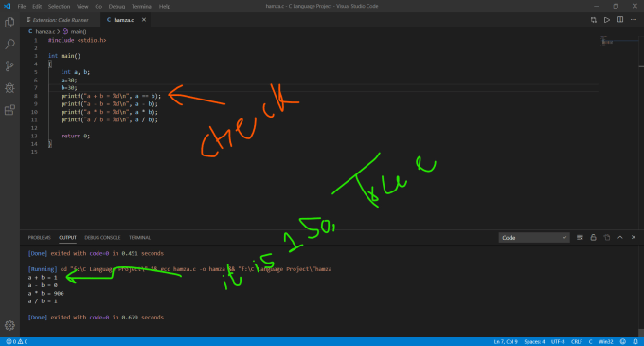Open the feedback smiley in status bar
644x346 pixels.
622,342
